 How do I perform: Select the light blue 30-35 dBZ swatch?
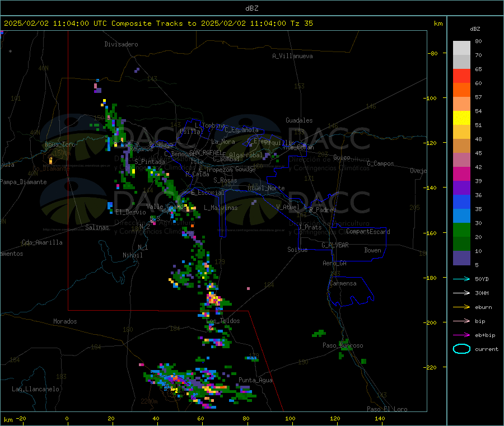(461, 216)
